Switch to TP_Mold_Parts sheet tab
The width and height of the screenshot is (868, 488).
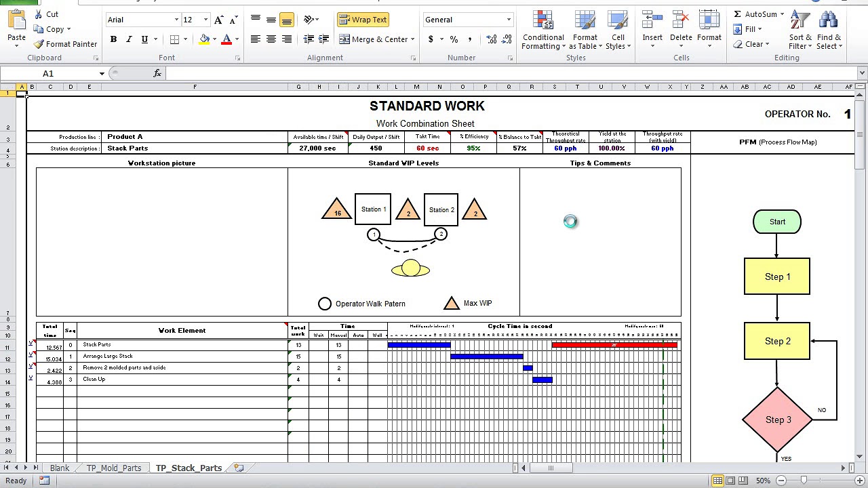(114, 468)
